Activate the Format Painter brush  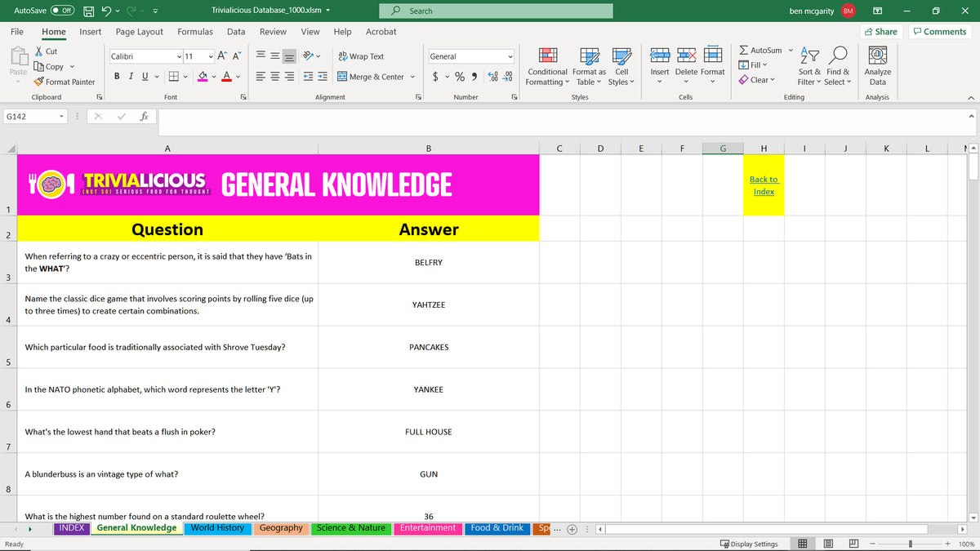38,82
